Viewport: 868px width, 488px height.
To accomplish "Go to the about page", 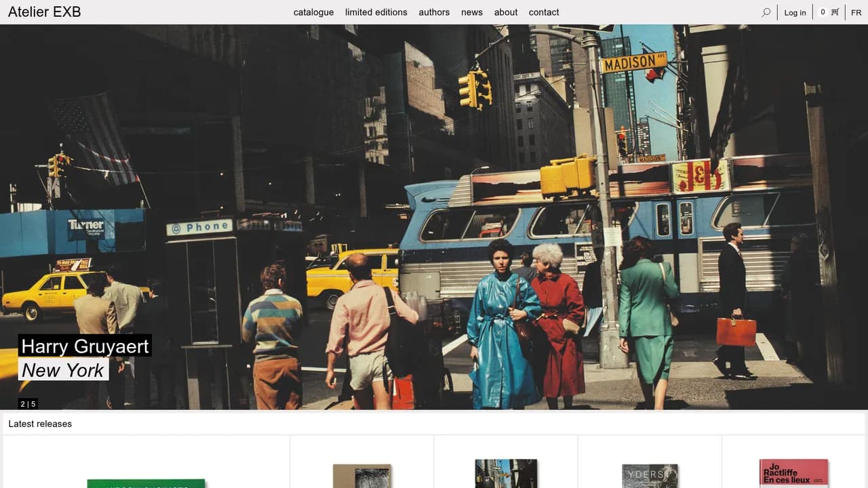I will tap(506, 12).
